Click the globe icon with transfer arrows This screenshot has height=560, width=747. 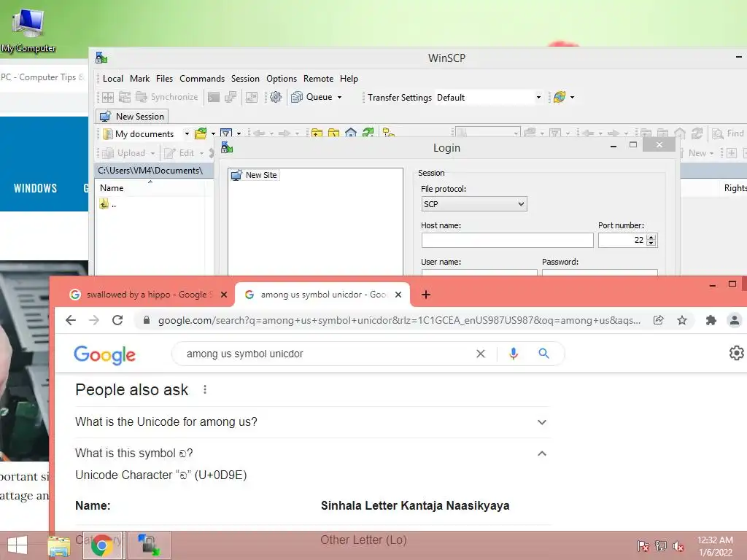(x=560, y=97)
